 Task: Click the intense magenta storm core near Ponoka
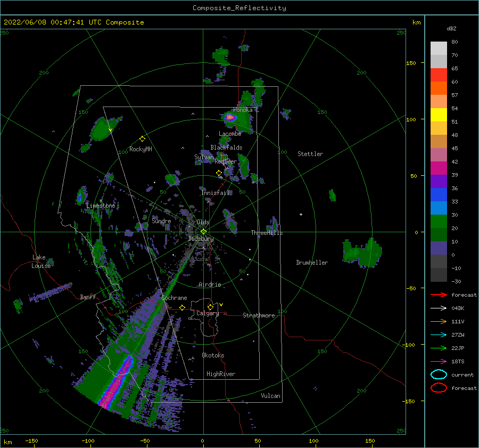click(x=230, y=117)
